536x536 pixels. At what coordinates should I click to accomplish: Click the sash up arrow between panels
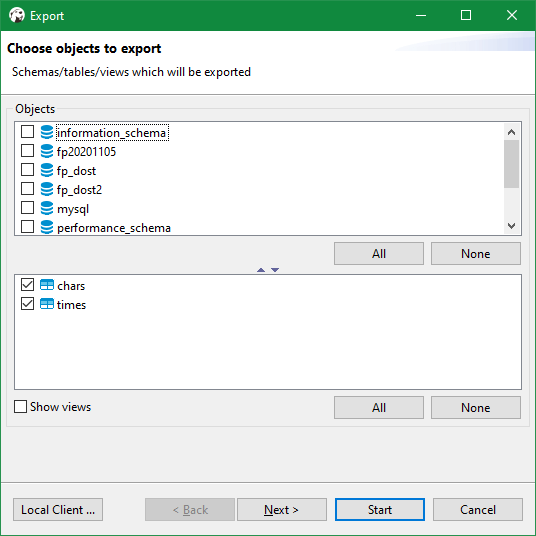tap(261, 270)
